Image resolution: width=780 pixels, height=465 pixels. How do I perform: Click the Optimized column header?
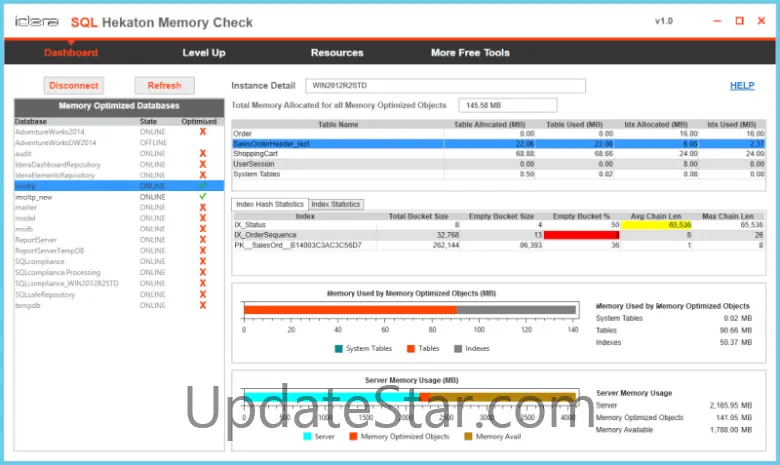click(x=199, y=121)
